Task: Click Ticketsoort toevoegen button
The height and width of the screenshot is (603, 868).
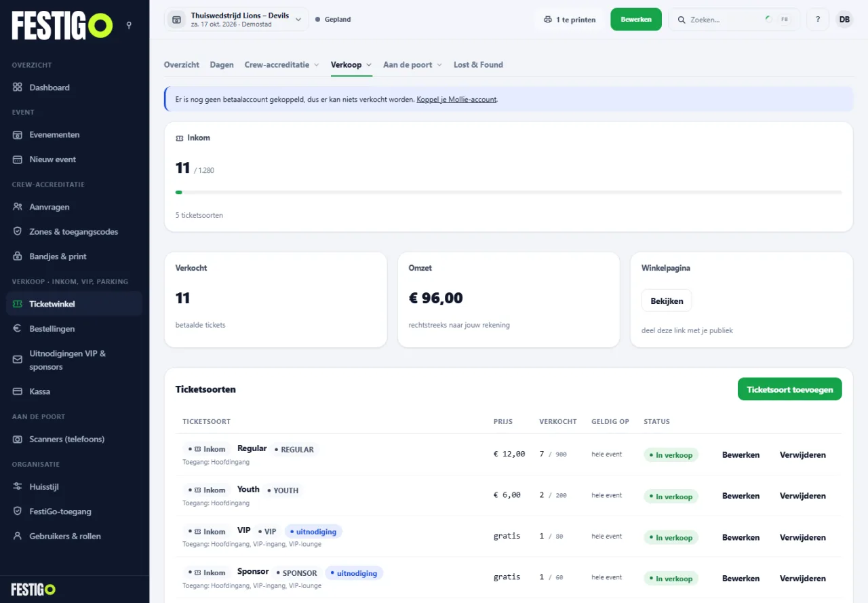Action: pos(789,389)
